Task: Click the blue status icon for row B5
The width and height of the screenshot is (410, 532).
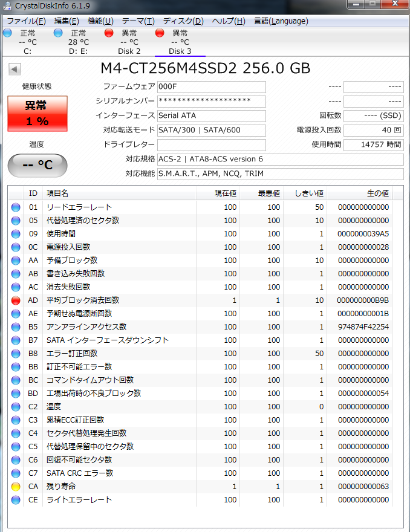Action: coord(16,327)
